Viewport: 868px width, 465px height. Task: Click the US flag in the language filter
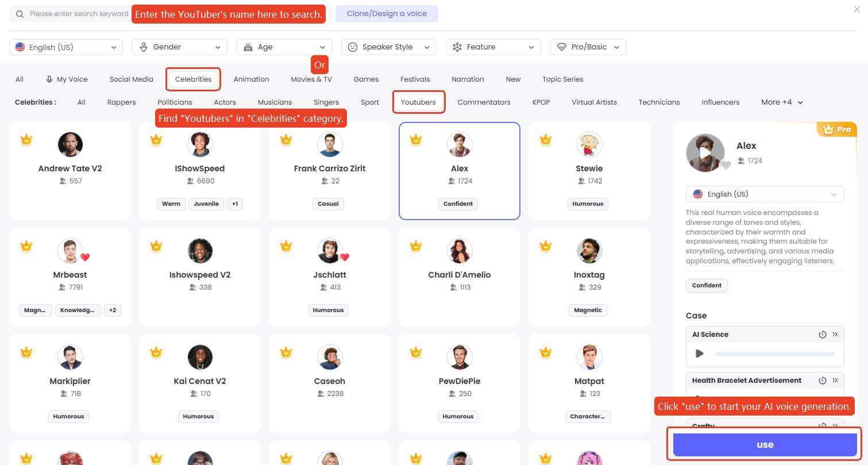pyautogui.click(x=21, y=47)
